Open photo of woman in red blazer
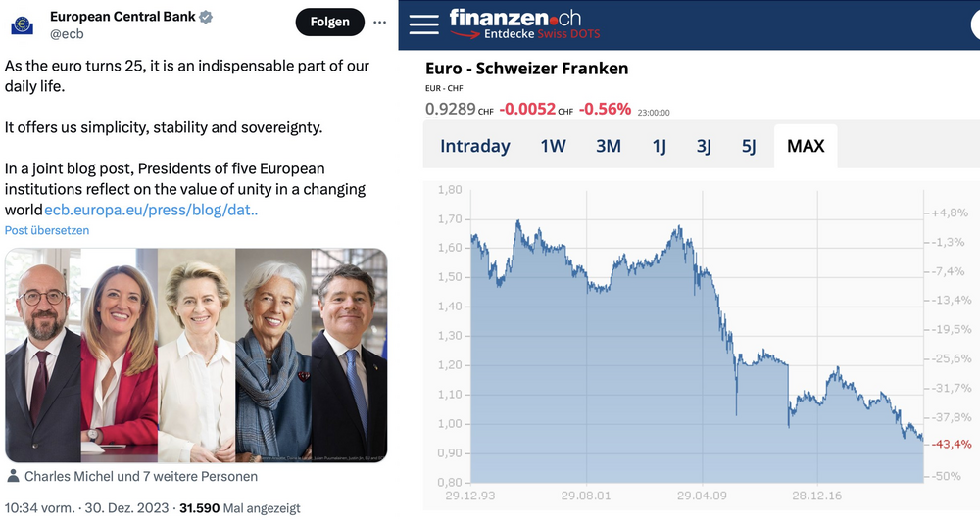Image resolution: width=980 pixels, height=520 pixels. 120,355
